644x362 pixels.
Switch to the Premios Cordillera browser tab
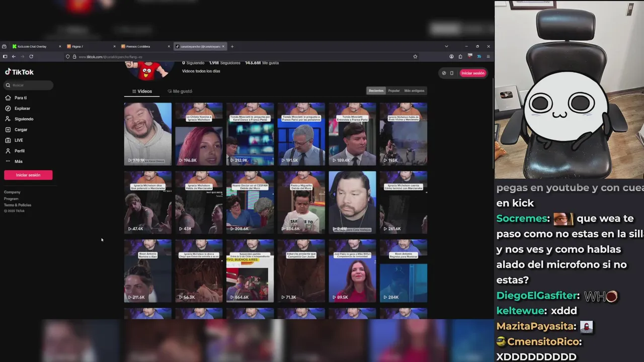145,46
